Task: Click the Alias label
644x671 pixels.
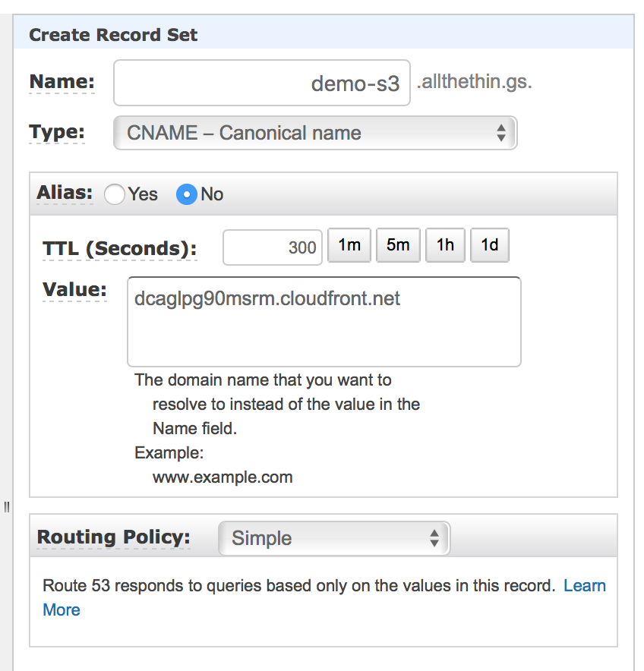Action: pyautogui.click(x=65, y=193)
